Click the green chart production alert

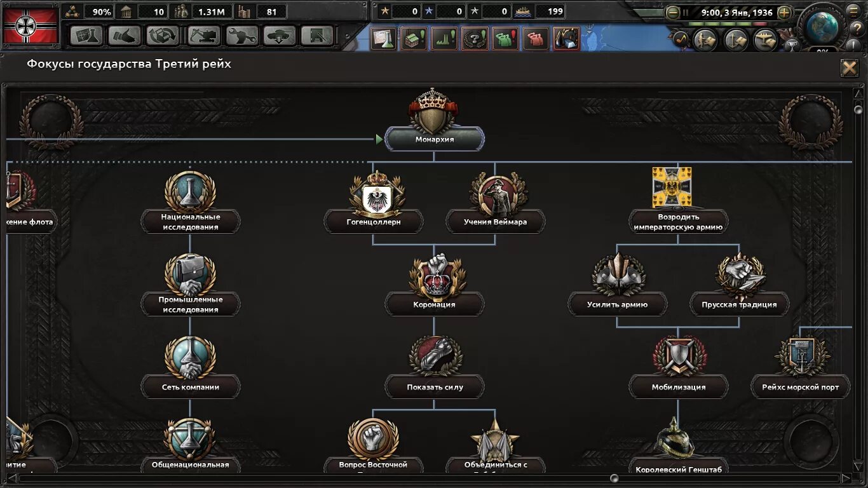[x=444, y=39]
